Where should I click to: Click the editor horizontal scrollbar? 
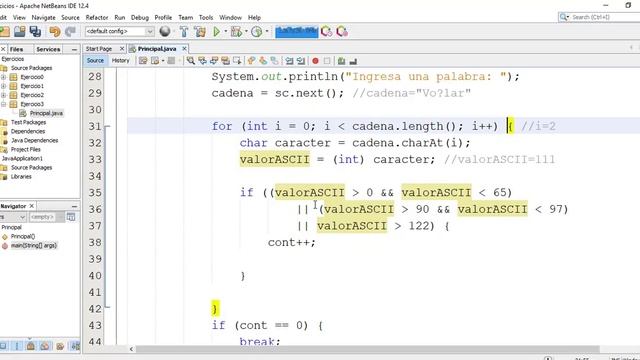pos(367,349)
